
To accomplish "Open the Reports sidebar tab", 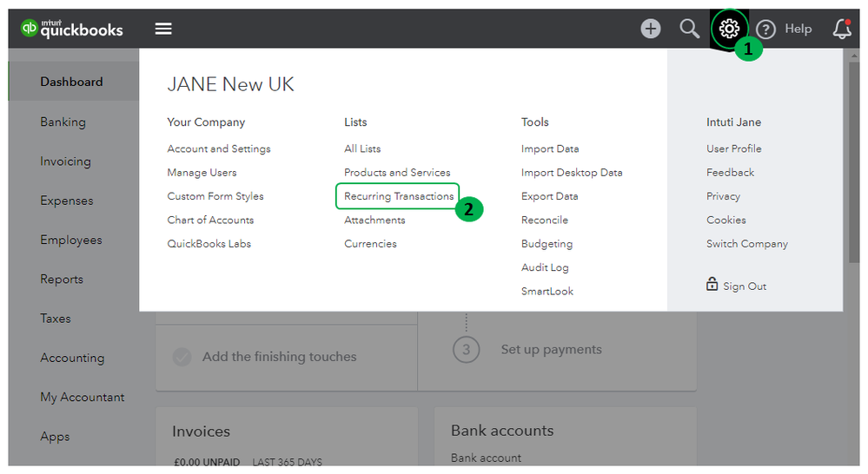I will 62,279.
